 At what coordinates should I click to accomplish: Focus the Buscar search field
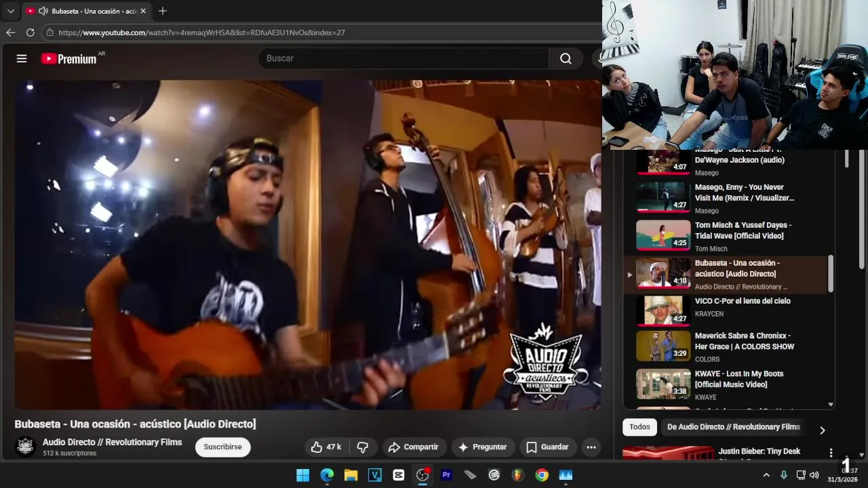[403, 58]
